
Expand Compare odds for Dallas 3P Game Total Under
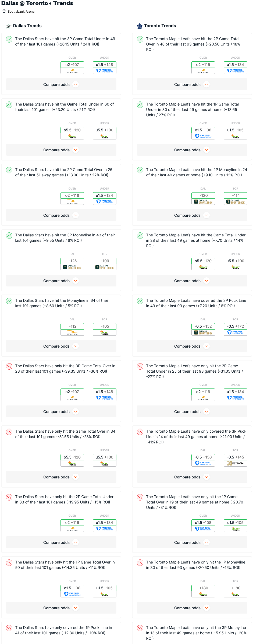pyautogui.click(x=61, y=85)
